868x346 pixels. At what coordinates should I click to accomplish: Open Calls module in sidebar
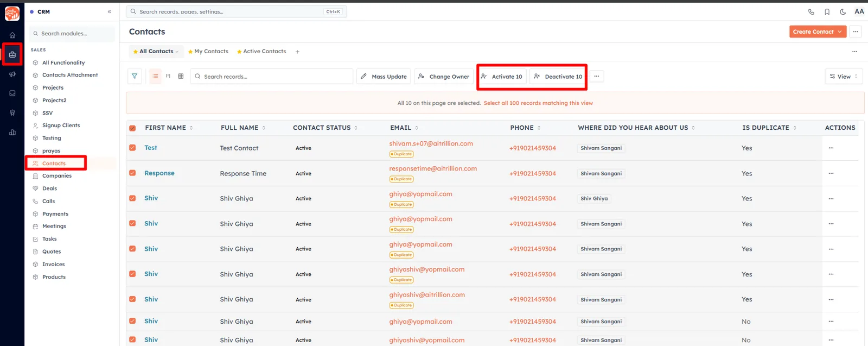click(x=49, y=202)
